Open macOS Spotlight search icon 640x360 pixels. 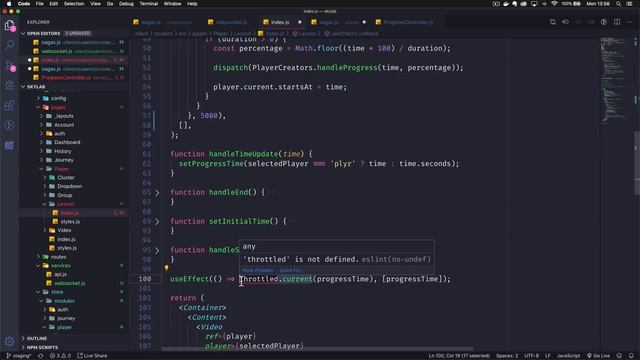(x=619, y=4)
